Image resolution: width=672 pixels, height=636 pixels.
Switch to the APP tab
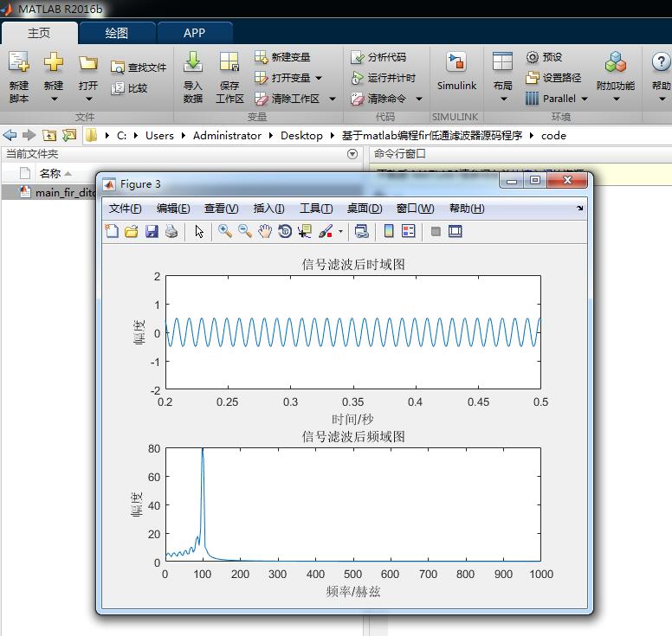[x=195, y=33]
